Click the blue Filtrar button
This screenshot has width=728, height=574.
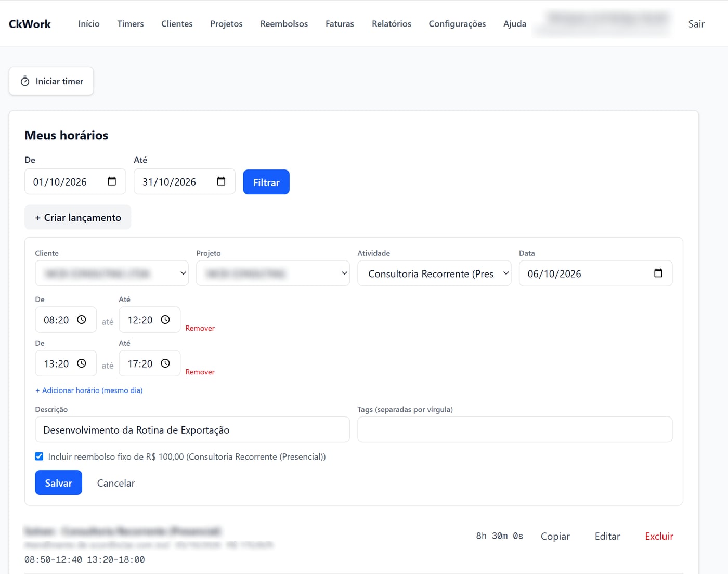(266, 182)
